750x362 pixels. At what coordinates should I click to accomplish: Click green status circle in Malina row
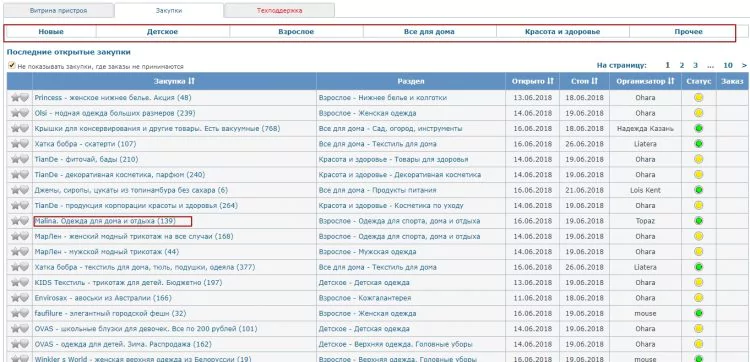pos(698,221)
